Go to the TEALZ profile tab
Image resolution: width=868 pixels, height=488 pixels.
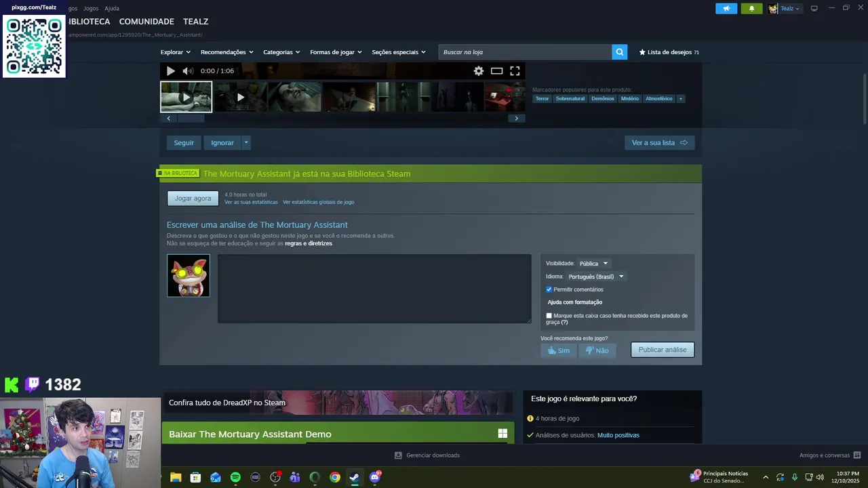point(195,22)
